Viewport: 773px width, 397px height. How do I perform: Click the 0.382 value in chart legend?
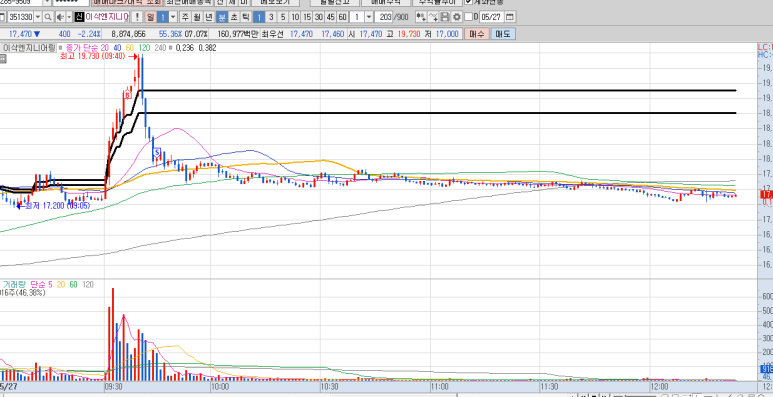coord(207,48)
